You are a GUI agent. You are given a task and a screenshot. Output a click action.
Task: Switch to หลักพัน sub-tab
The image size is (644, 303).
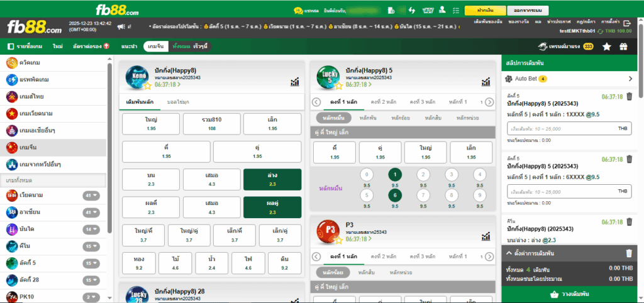(x=368, y=118)
